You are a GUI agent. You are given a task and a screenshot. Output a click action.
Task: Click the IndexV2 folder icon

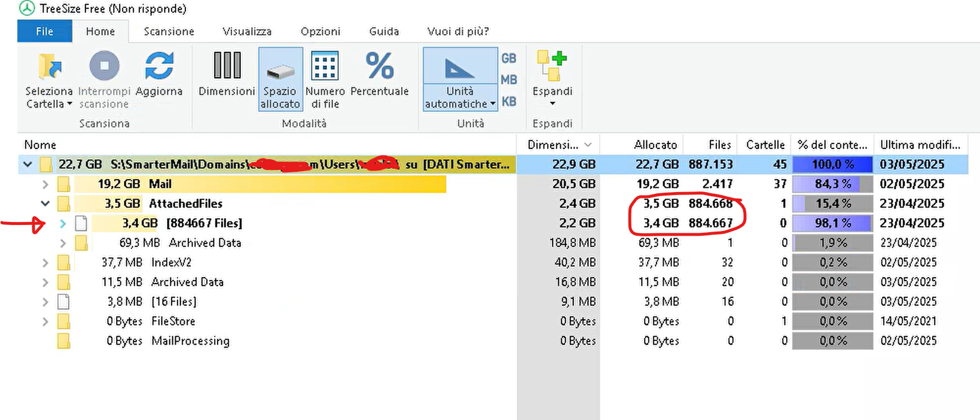(63, 263)
